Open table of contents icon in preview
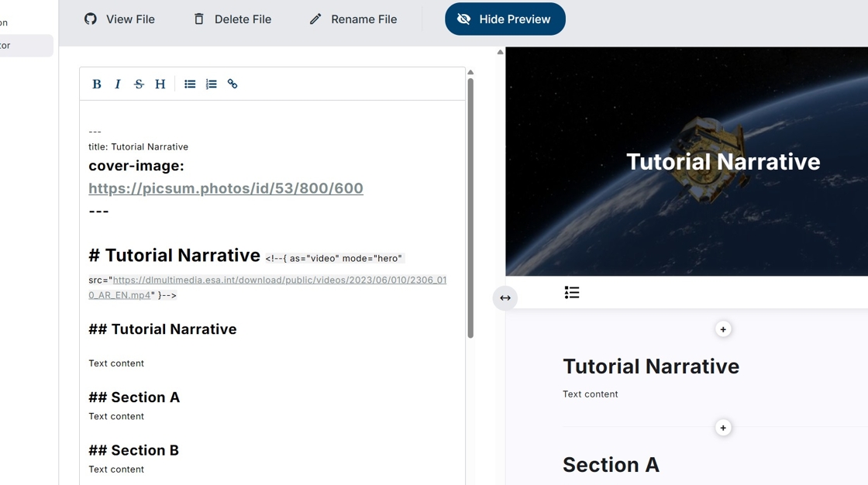Screen dimensions: 868x485 point(572,292)
